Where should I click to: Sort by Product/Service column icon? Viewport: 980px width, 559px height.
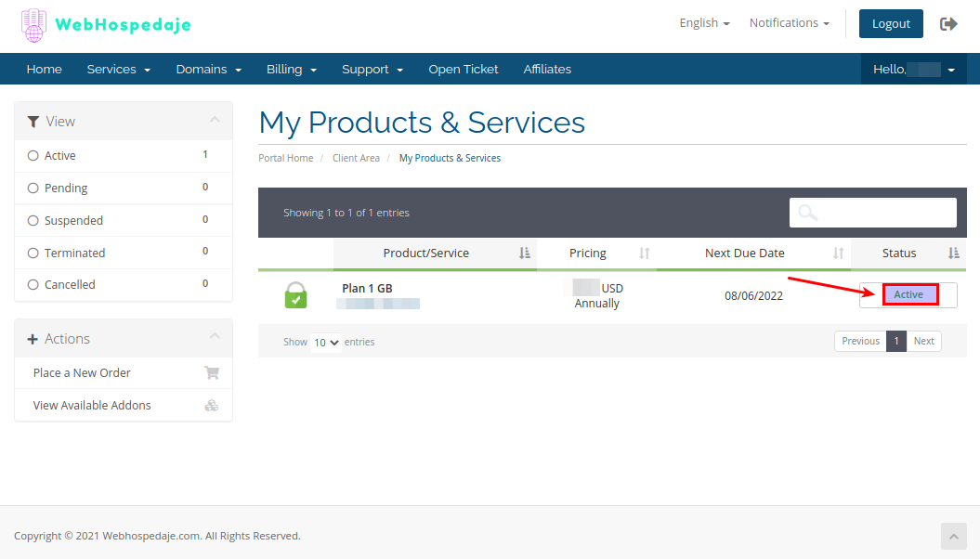(525, 253)
